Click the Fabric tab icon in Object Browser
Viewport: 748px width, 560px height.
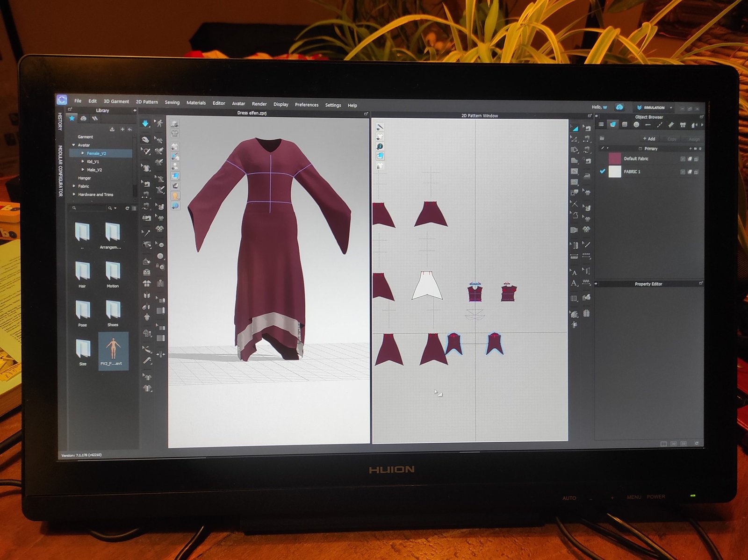613,124
